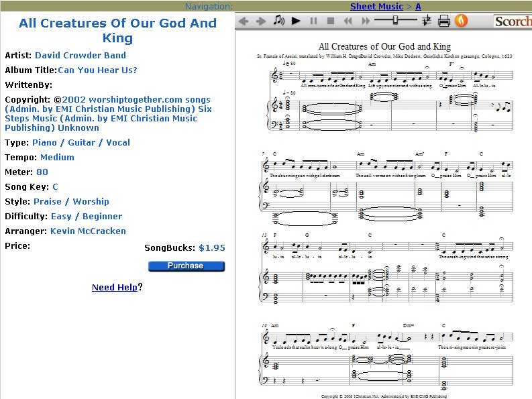Click the Scorch logo
This screenshot has height=399, width=532.
pyautogui.click(x=513, y=21)
